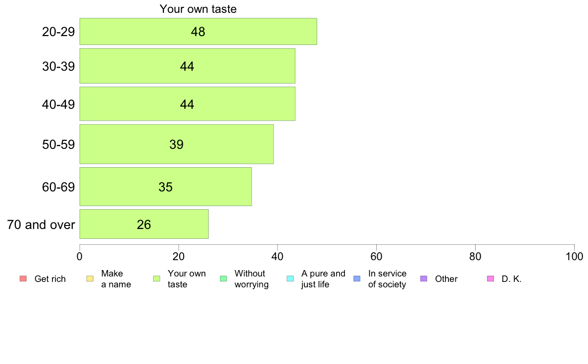Click the Your own taste chart title

pos(198,8)
